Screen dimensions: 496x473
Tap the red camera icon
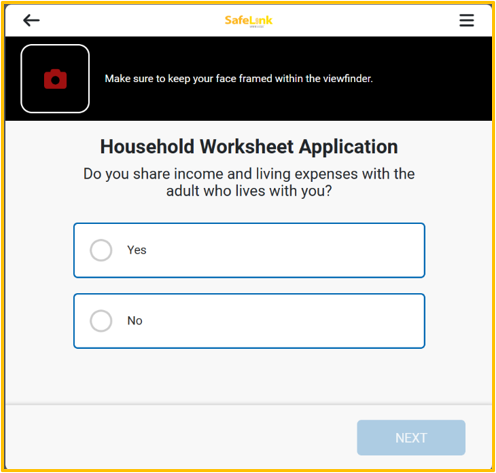pos(55,79)
